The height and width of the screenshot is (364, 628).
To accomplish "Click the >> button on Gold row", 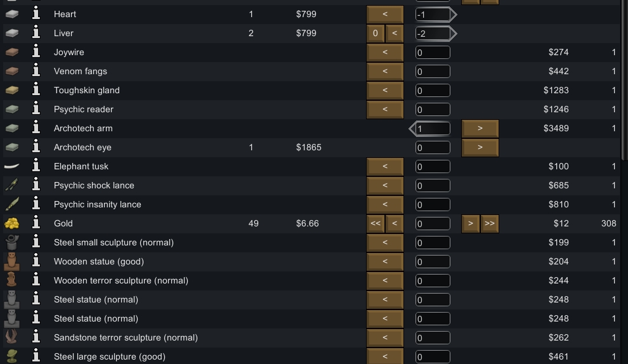I will tap(489, 223).
